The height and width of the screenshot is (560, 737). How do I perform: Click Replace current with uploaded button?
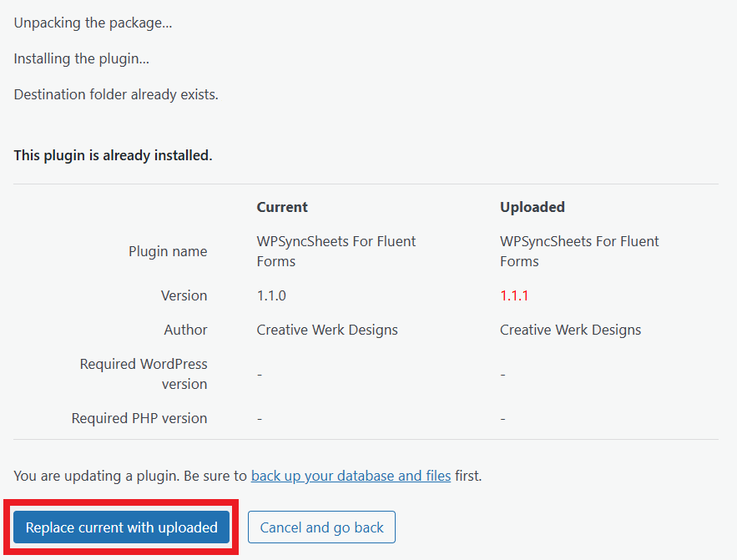coord(121,527)
